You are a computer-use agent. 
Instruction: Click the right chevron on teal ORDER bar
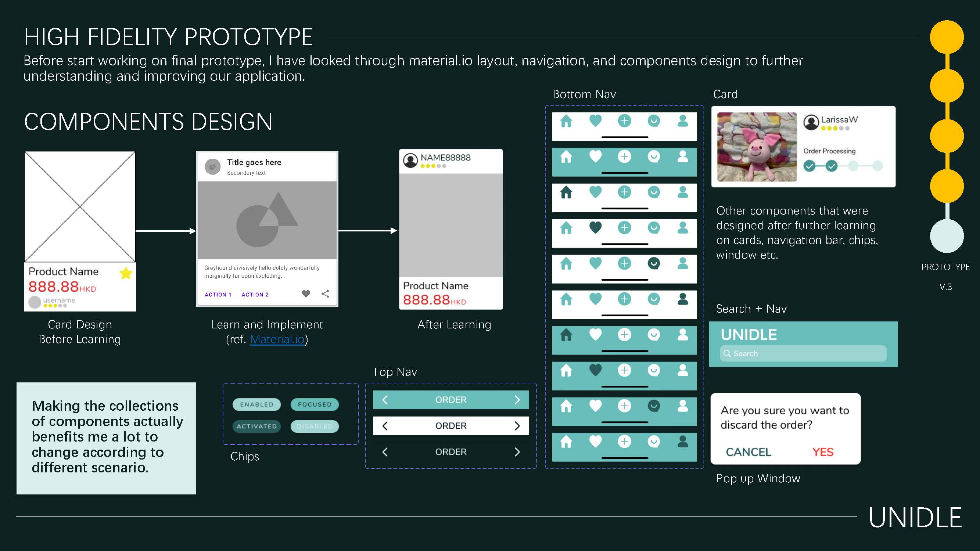click(517, 400)
